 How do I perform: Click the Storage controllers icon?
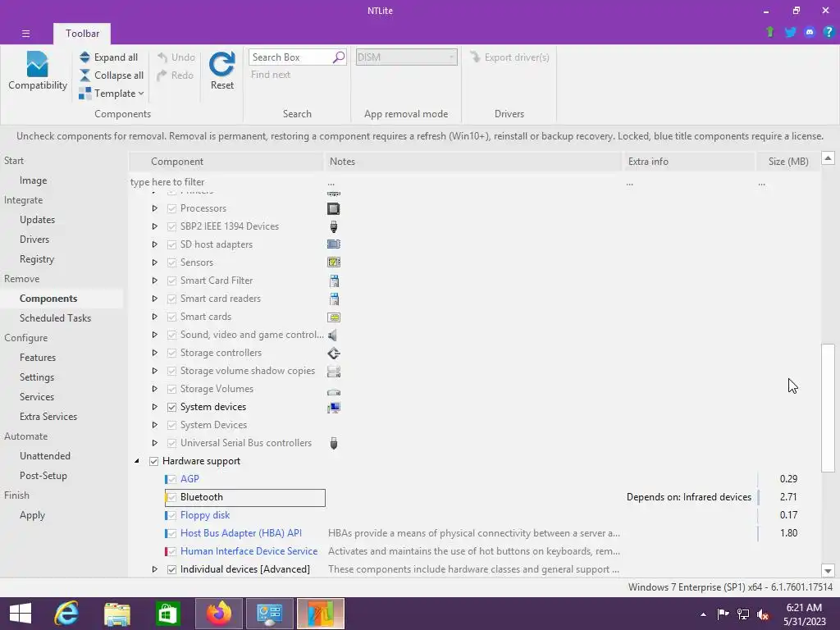point(334,354)
